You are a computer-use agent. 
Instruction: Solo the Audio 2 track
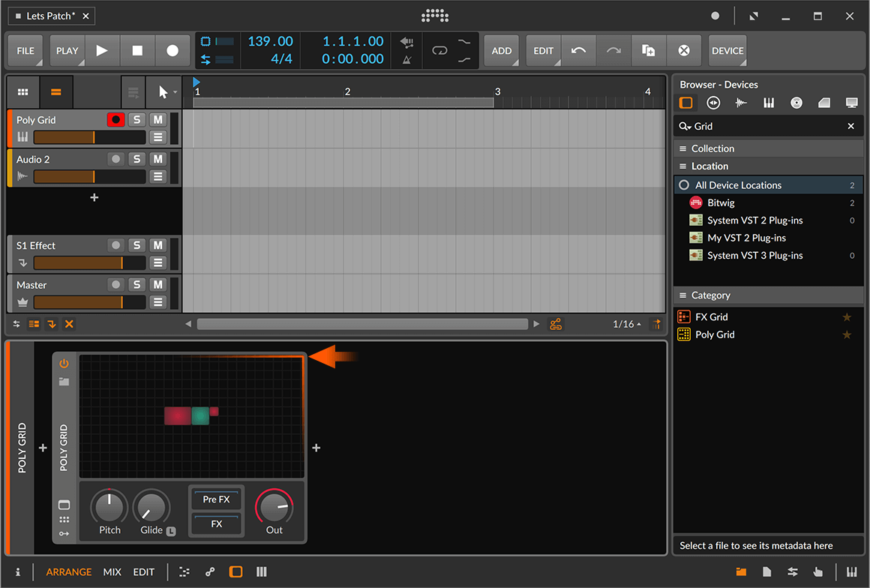coord(136,159)
